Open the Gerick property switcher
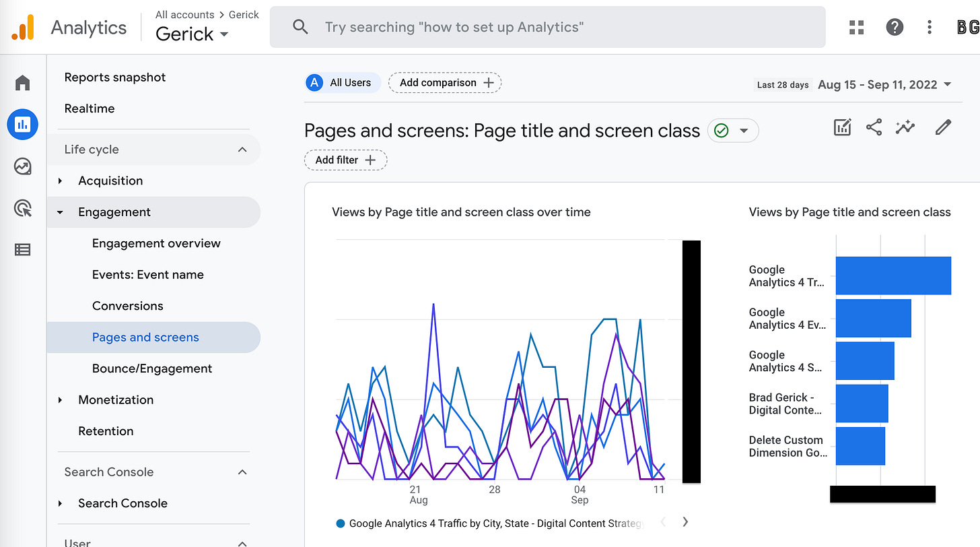The height and width of the screenshot is (547, 980). tap(190, 34)
